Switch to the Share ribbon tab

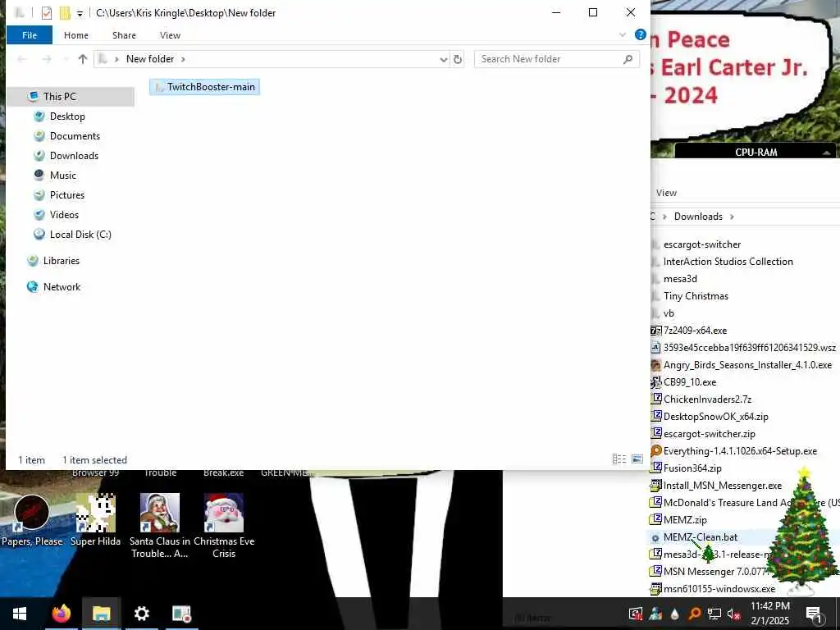pyautogui.click(x=125, y=34)
